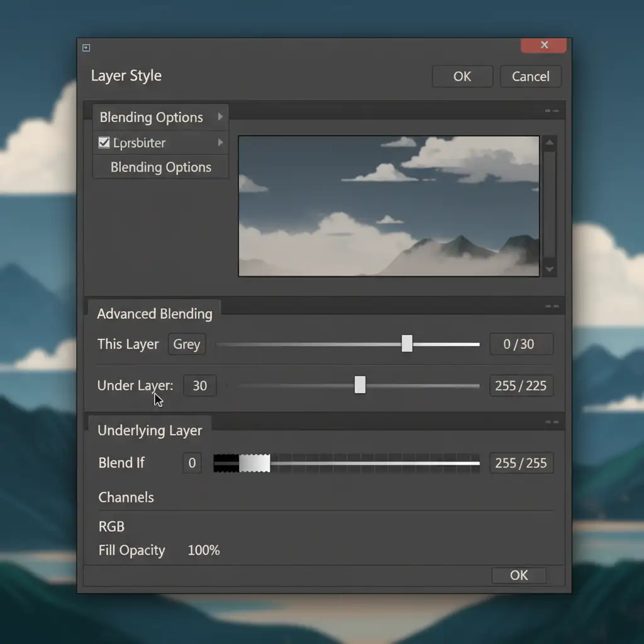Click the Under Layer 30 input field
The height and width of the screenshot is (644, 644).
[x=199, y=386]
